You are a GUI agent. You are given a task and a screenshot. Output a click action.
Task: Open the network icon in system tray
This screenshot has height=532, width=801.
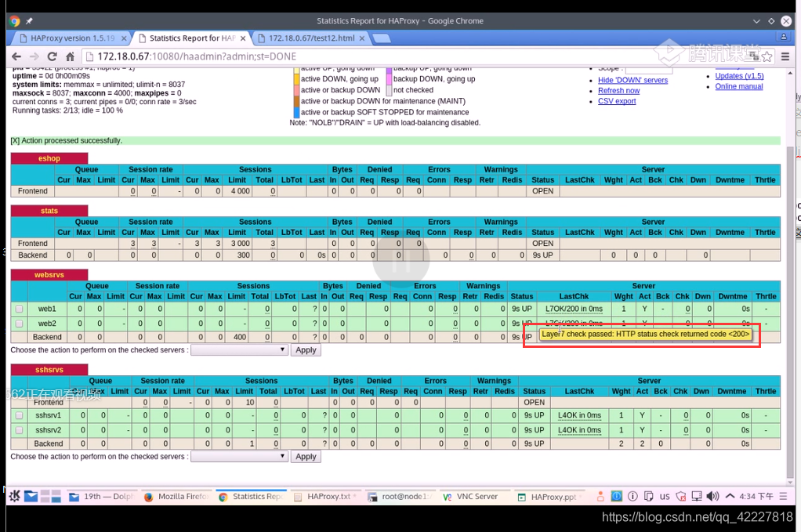696,496
